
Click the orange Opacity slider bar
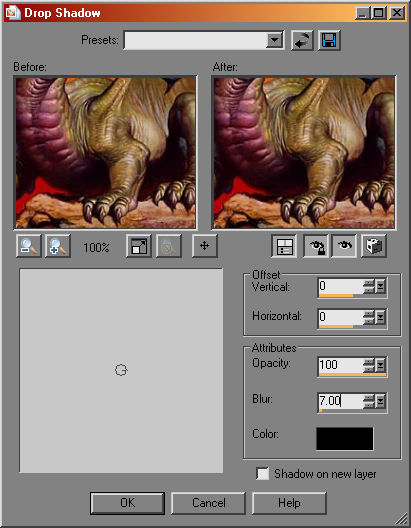point(352,374)
